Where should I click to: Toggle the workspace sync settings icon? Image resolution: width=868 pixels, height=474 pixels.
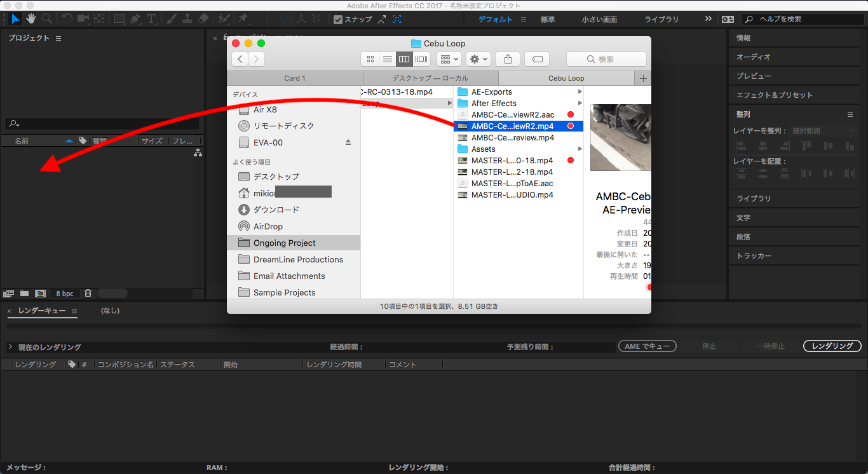[728, 19]
